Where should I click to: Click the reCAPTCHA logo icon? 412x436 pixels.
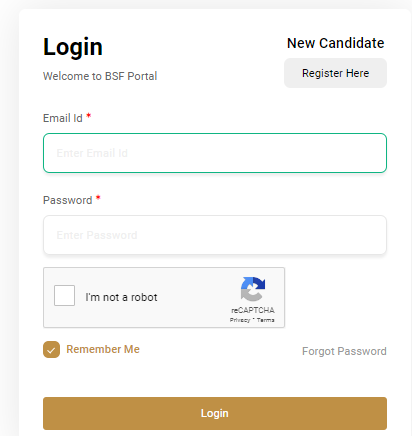tap(253, 289)
